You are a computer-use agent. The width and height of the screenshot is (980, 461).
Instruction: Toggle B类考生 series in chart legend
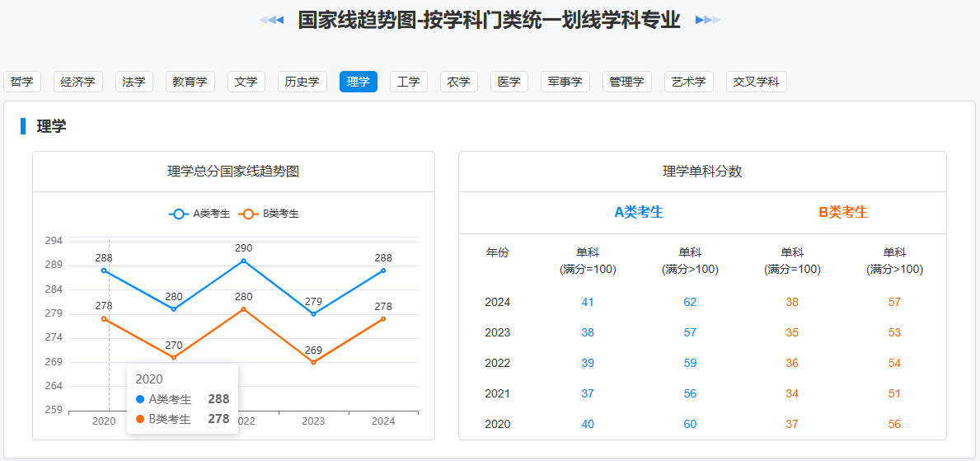click(269, 214)
